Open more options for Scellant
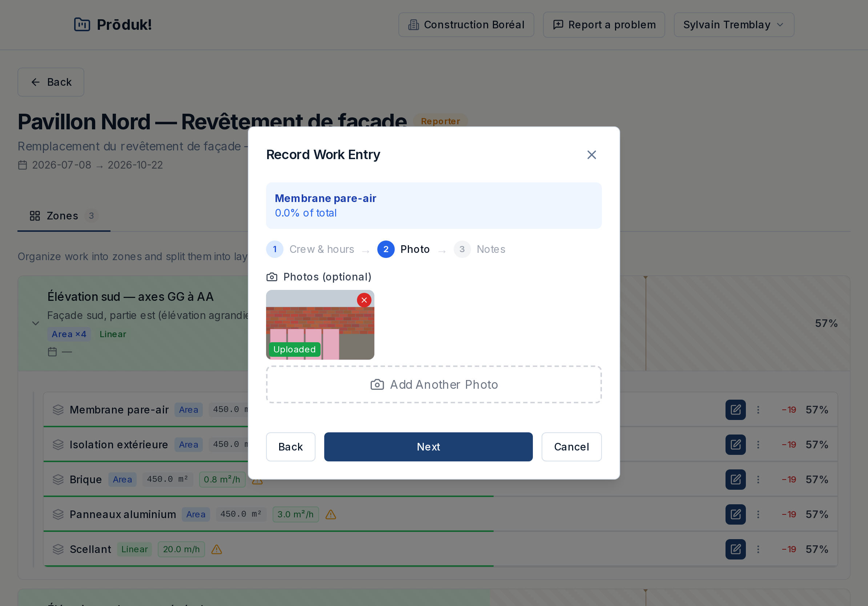 coord(758,549)
